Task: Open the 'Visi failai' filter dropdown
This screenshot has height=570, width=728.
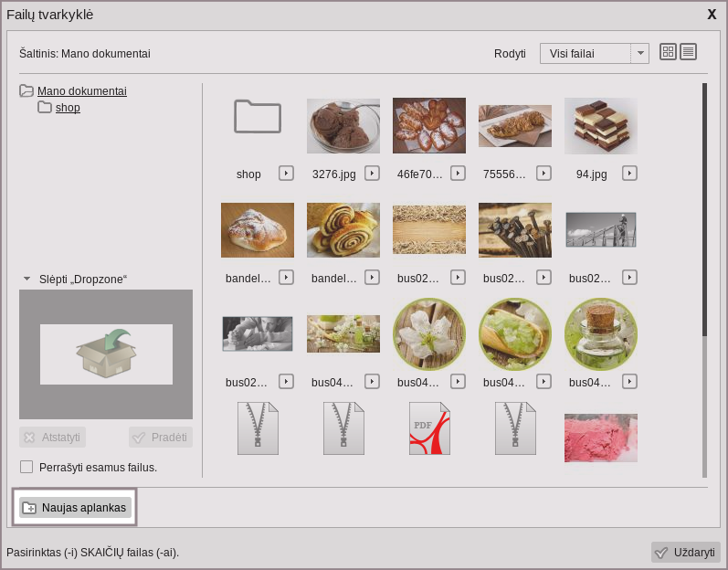Action: point(594,54)
